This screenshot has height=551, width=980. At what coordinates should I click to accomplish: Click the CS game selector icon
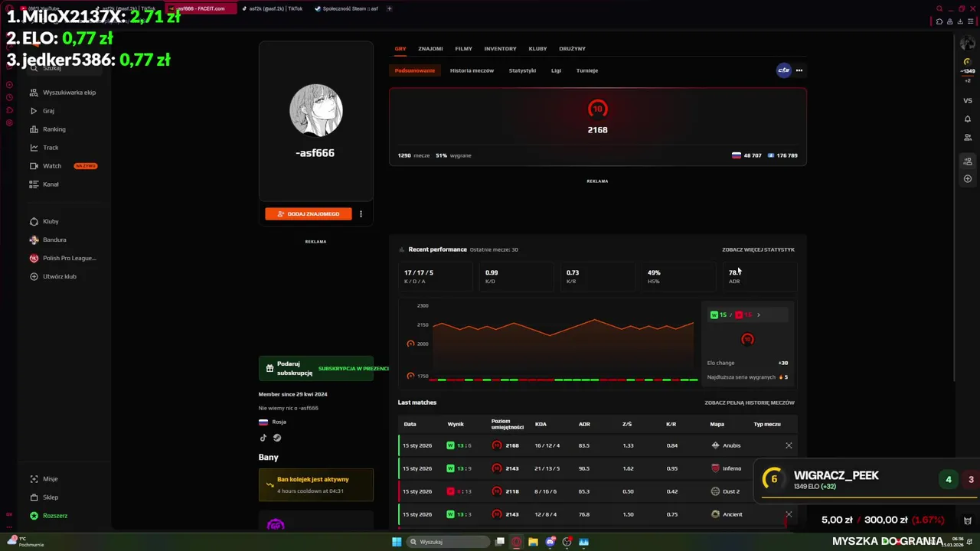[x=783, y=70]
